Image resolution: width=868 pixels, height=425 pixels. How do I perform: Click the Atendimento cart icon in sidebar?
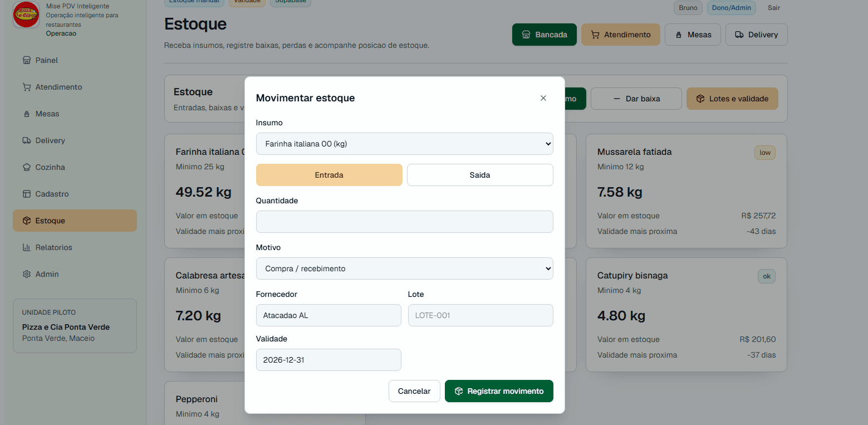(x=26, y=87)
